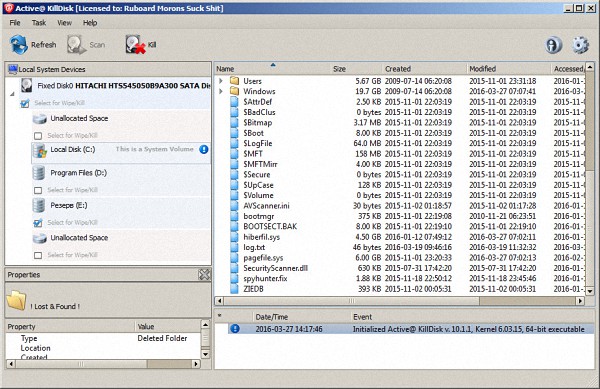Sort files by the Name column header
This screenshot has width=600, height=389.
coord(272,69)
